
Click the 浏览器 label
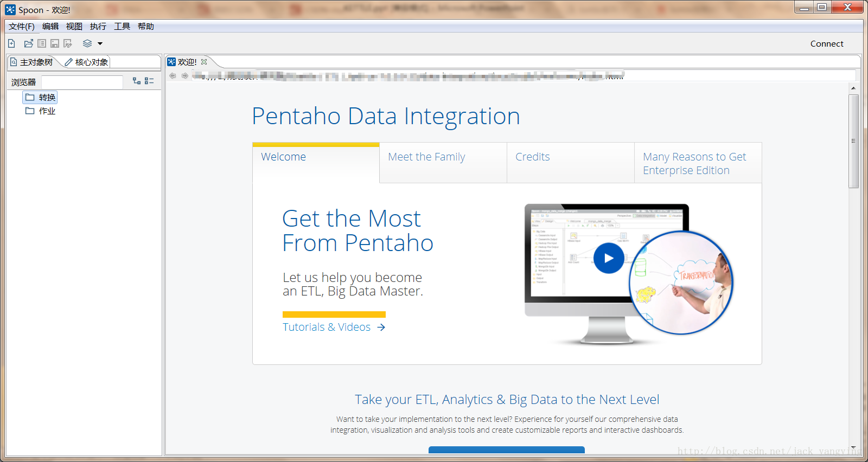tap(23, 82)
